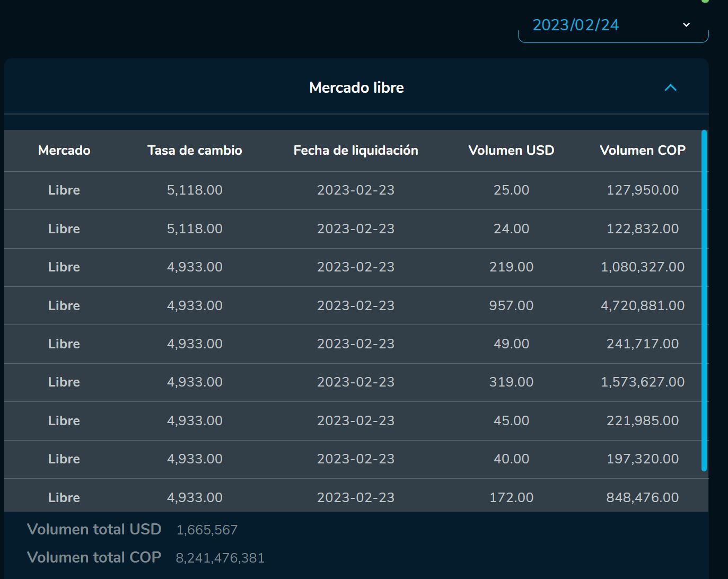Click the blue vertical table scrollbar
Viewport: 728px width, 579px height.
pos(704,300)
